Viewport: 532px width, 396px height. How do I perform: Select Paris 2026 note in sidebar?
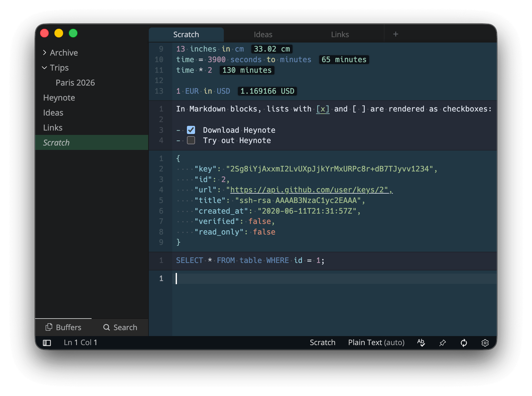click(75, 83)
